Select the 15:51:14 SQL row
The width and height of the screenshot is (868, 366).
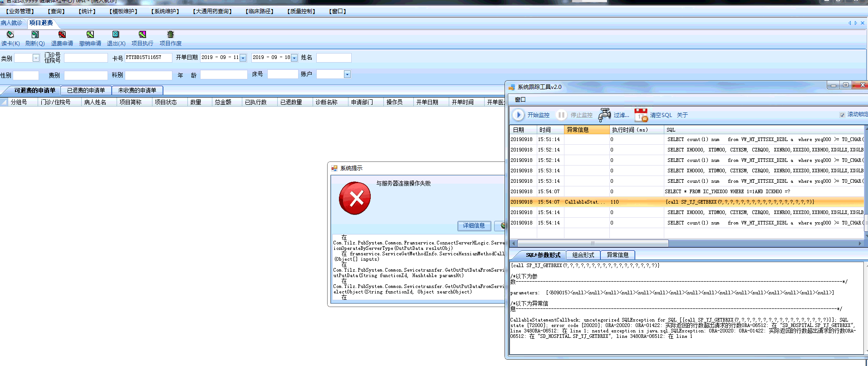(x=687, y=139)
